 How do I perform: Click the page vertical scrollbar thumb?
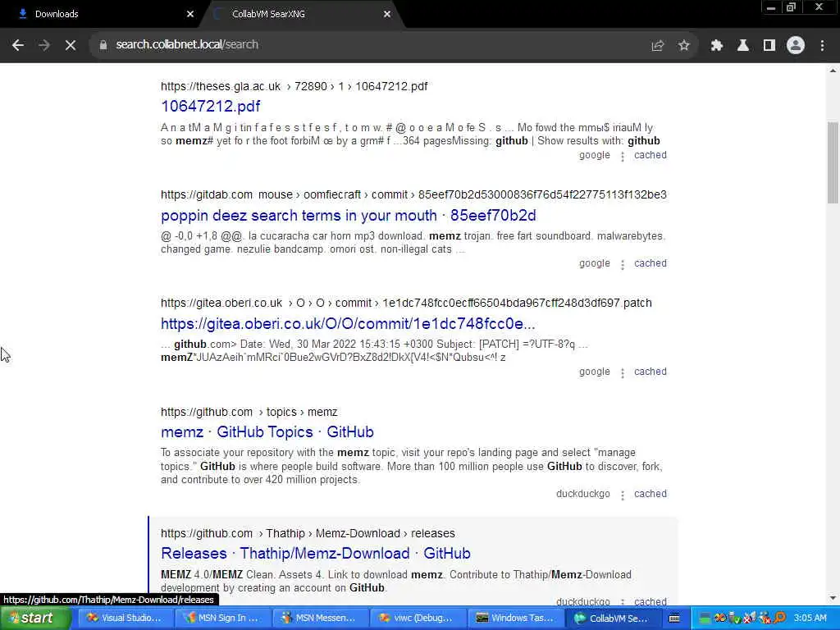833,162
